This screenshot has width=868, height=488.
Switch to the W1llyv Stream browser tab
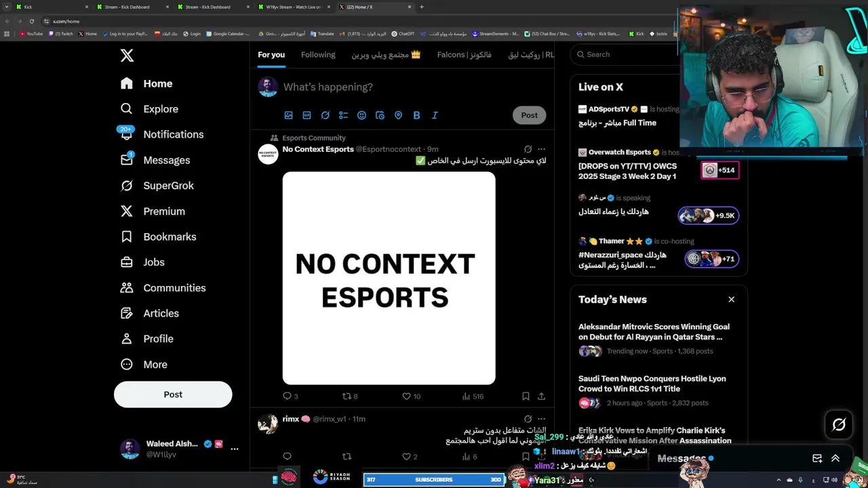[295, 7]
